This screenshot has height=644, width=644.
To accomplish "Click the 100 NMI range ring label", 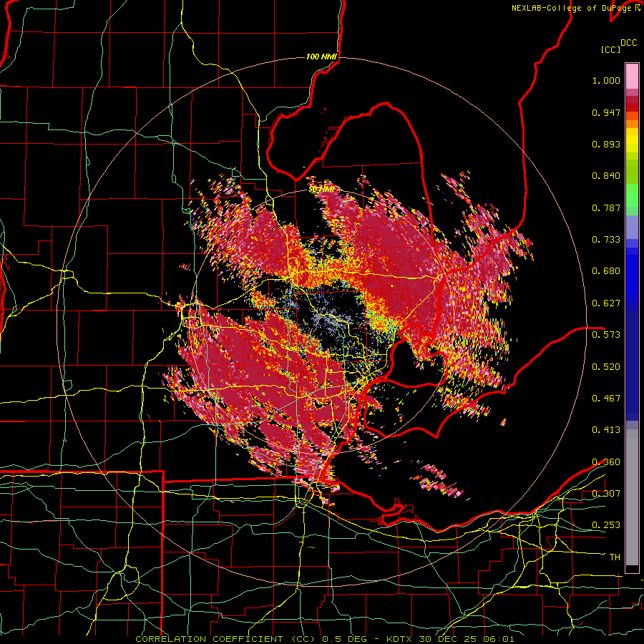I will click(321, 57).
